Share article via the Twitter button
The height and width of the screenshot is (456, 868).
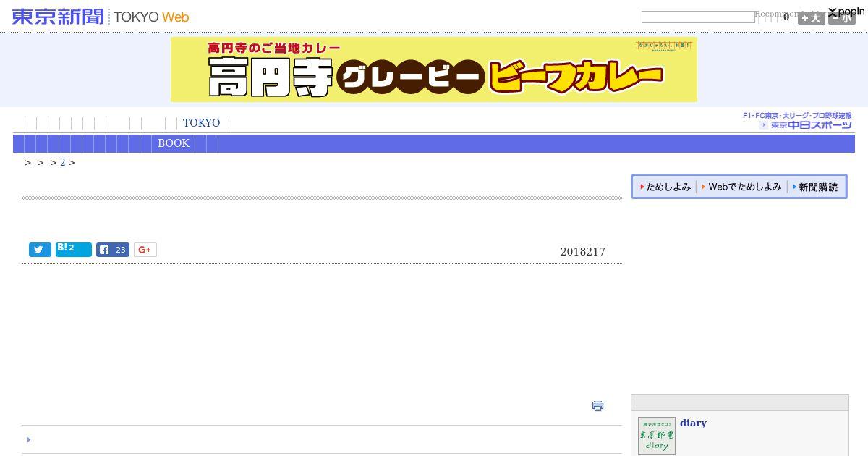coord(40,250)
